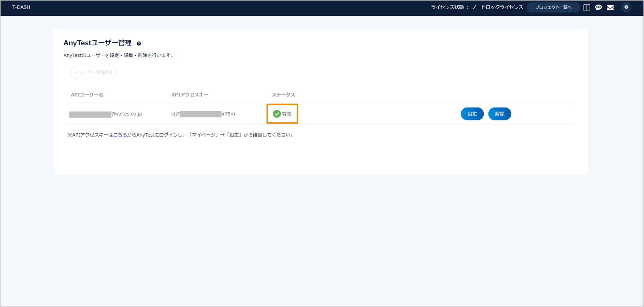Screen dimensions: 644x307
Task: Click the 有効 status text
Action: [287, 114]
